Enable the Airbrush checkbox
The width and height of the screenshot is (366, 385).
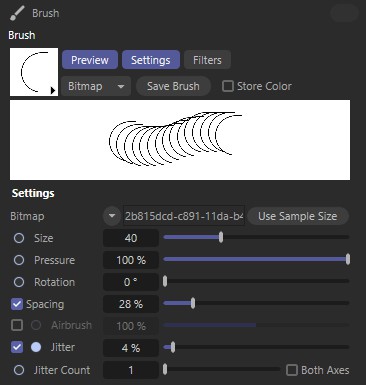click(x=17, y=325)
